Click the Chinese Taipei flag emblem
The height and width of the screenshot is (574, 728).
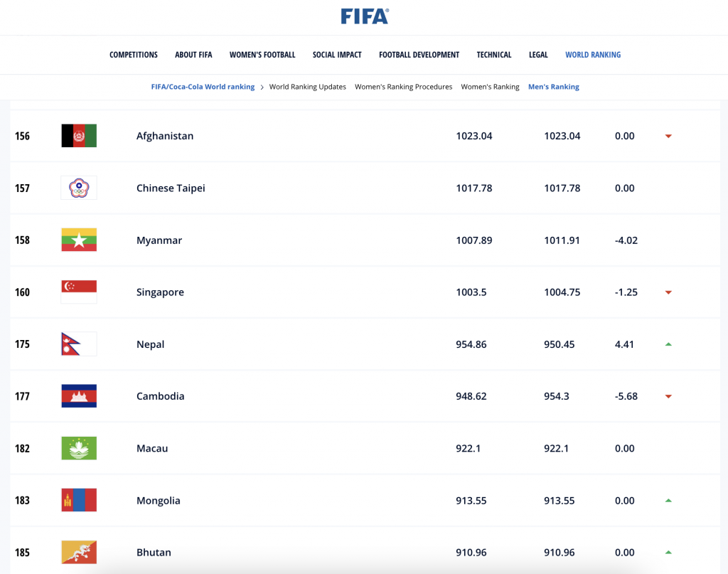pyautogui.click(x=79, y=188)
